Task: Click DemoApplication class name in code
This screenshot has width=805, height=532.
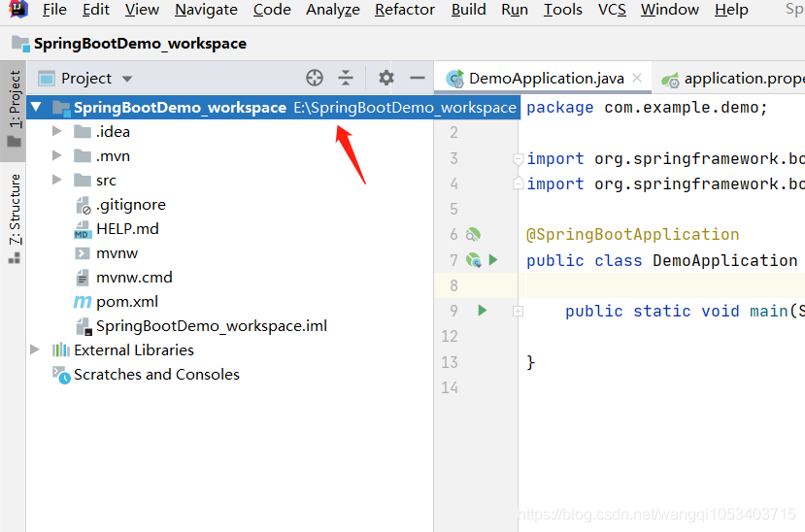Action: point(724,260)
